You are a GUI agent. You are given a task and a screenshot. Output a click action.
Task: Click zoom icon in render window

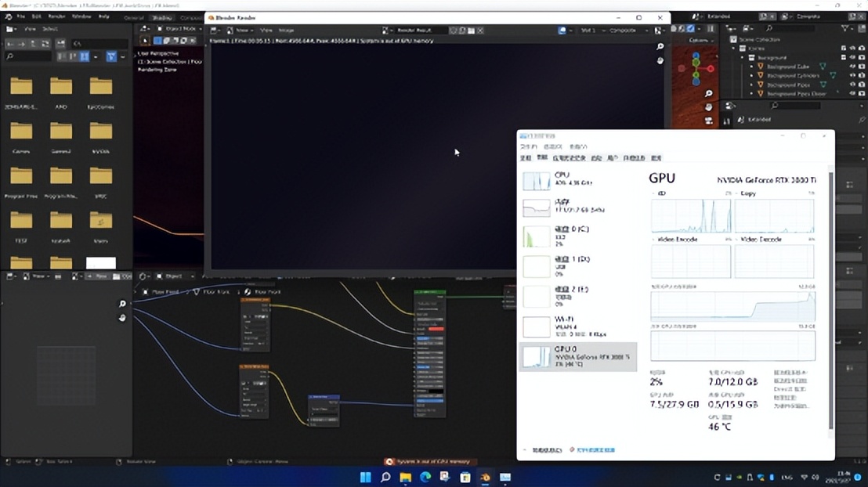pos(660,47)
